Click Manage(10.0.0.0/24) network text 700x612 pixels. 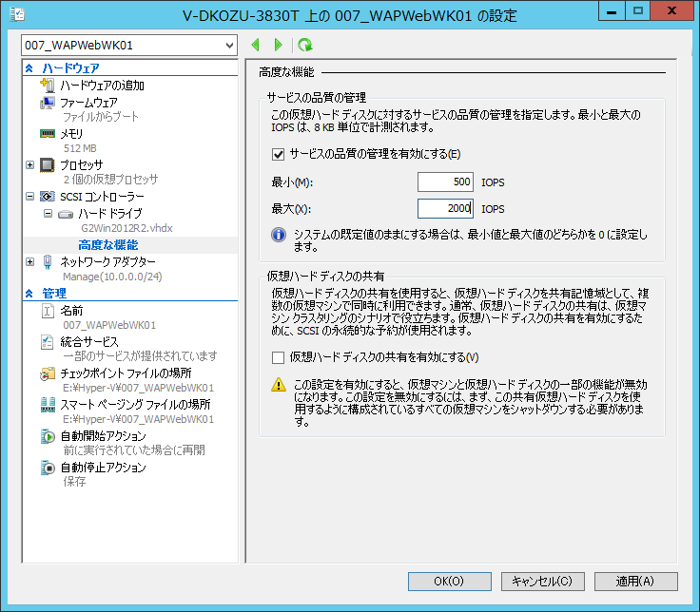112,277
